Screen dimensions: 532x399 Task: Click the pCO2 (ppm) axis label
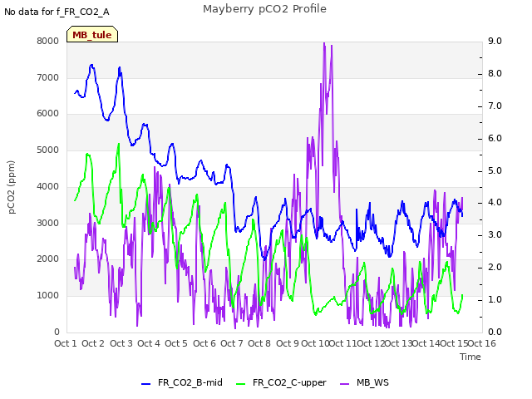[11, 187]
